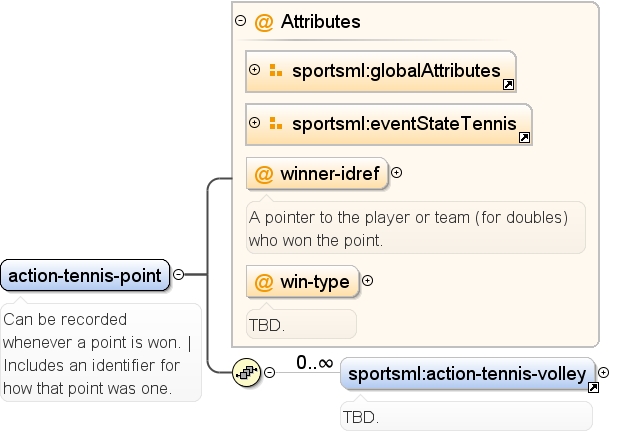The height and width of the screenshot is (434, 627).
Task: Expand the sportsml:globalAttributes group
Action: (254, 70)
